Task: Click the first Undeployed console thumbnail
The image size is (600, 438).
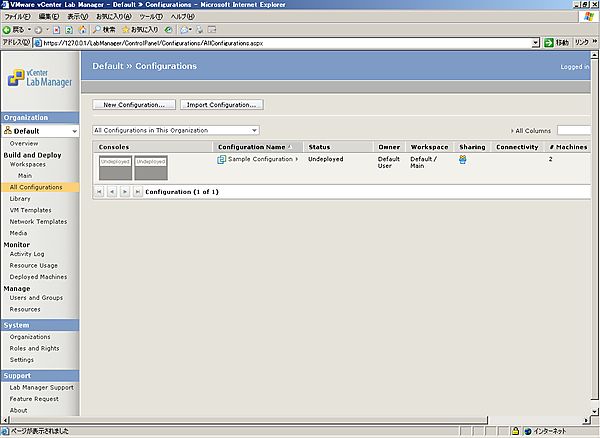Action: (115, 167)
